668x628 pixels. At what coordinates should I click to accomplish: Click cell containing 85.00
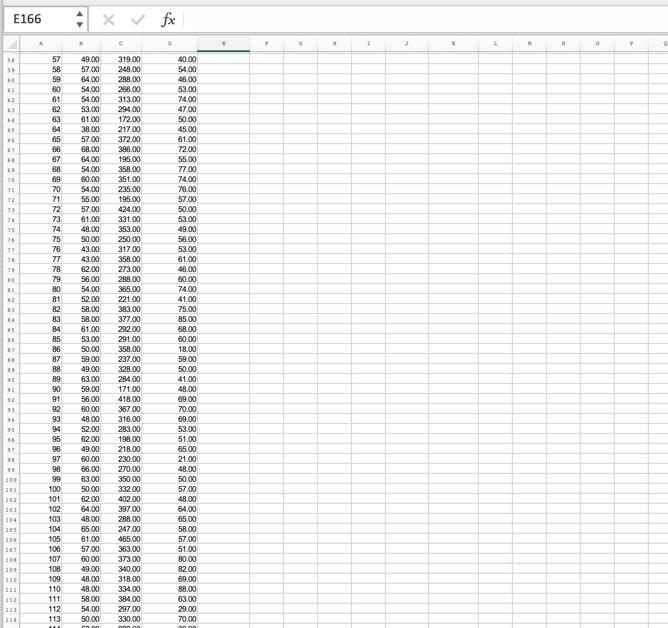pyautogui.click(x=170, y=320)
